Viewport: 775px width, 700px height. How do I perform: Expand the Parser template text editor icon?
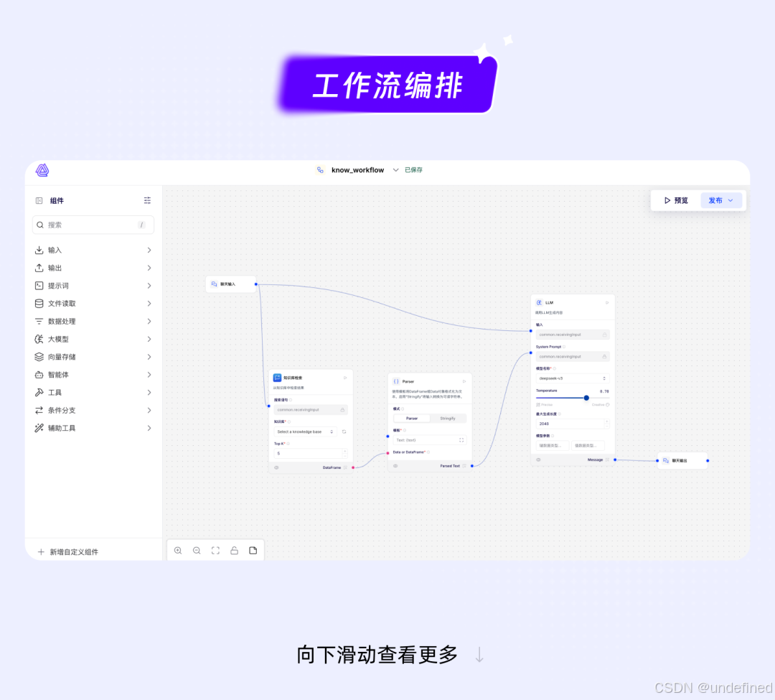coord(461,440)
